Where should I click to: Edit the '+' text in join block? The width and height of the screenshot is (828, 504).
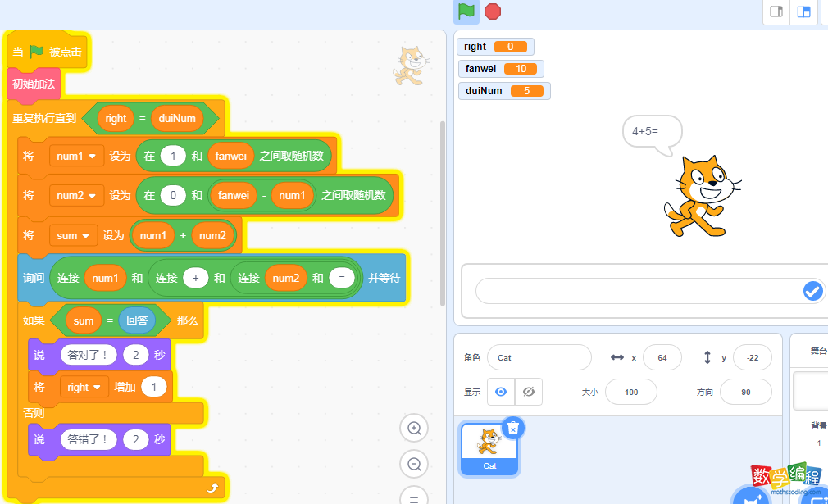[x=195, y=278]
